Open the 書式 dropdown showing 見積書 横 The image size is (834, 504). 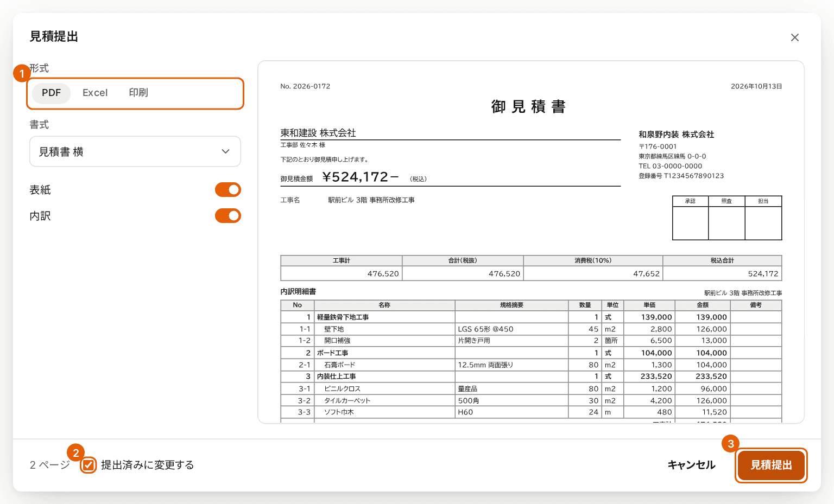click(135, 151)
